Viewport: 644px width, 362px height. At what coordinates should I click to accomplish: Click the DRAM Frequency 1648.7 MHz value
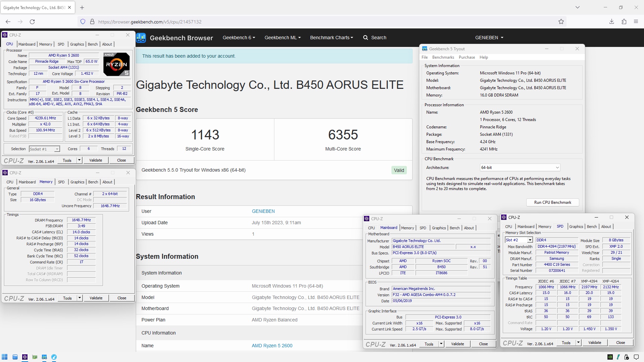pyautogui.click(x=81, y=220)
